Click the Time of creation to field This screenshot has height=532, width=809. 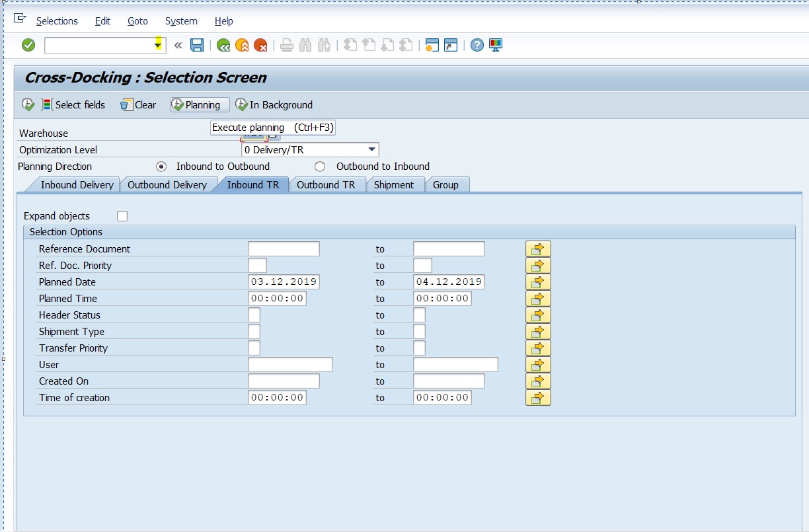tap(442, 398)
